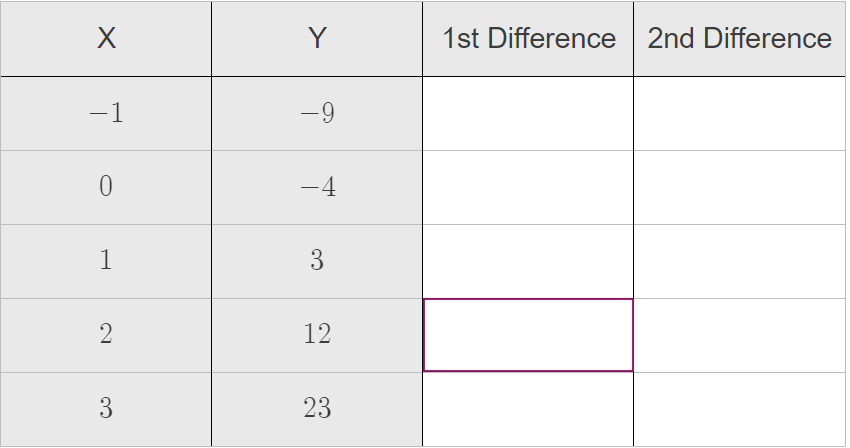Click the X column header
Viewport: 850px width, 448px height.
(106, 39)
